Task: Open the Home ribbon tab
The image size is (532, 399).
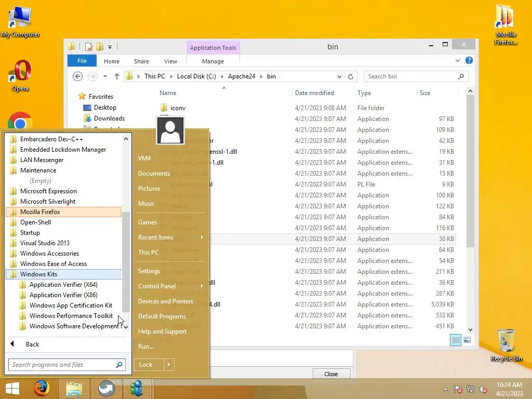Action: click(x=112, y=61)
